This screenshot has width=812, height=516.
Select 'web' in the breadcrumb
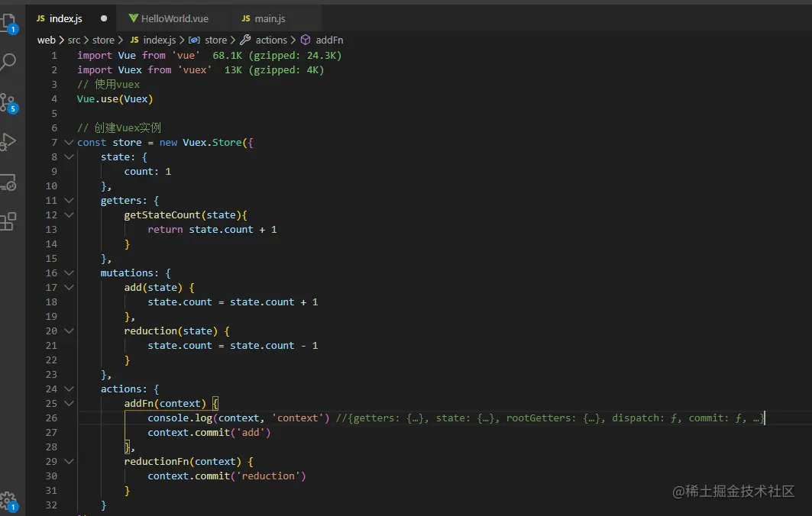coord(46,40)
